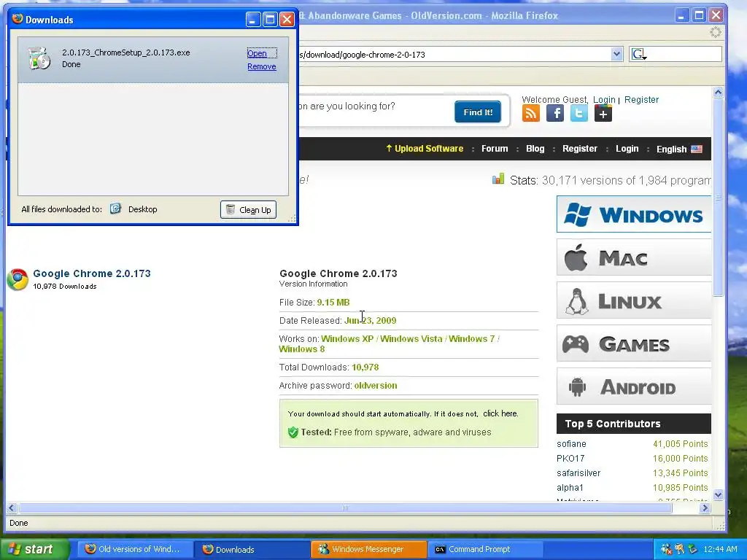Click the Google Chrome 2.0.173 title link
The height and width of the screenshot is (560, 747).
[x=92, y=273]
